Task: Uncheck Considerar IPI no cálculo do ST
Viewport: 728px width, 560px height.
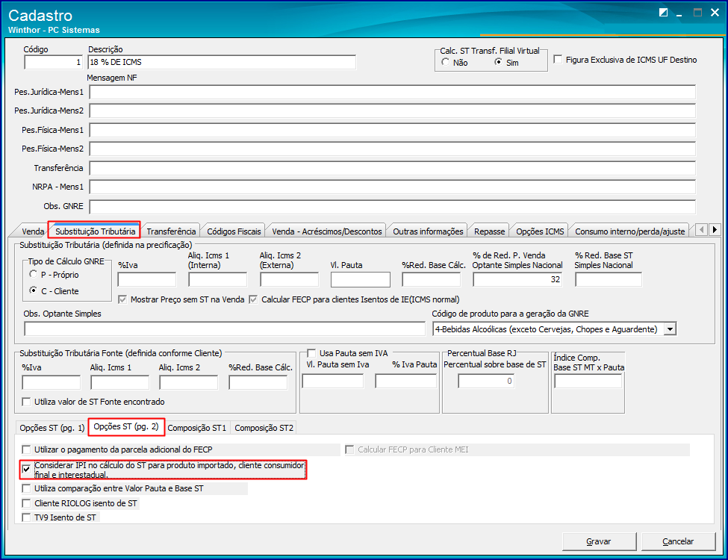Action: coord(26,469)
